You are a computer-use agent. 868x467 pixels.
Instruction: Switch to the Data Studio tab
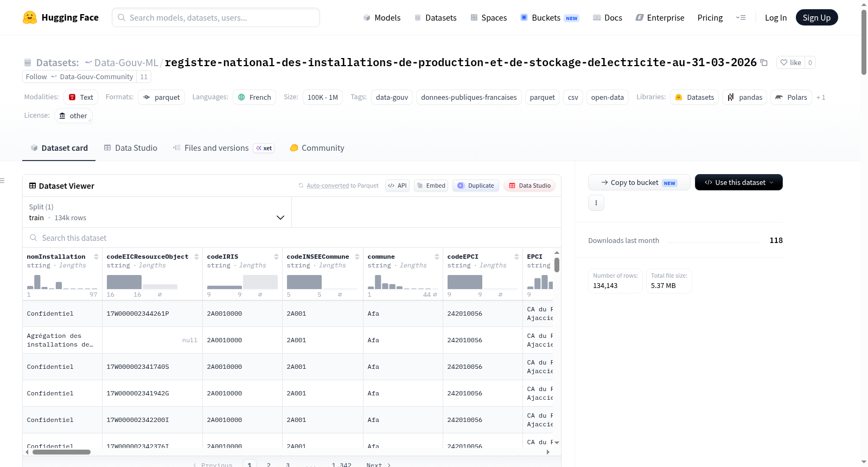(130, 148)
